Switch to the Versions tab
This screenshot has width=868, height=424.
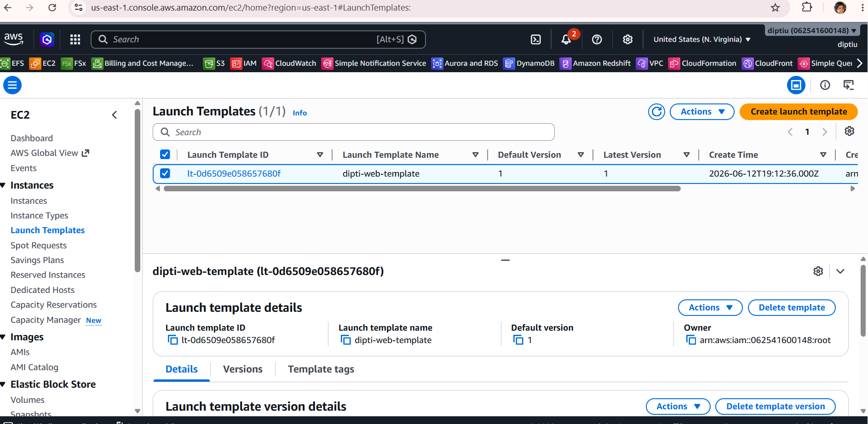tap(243, 369)
